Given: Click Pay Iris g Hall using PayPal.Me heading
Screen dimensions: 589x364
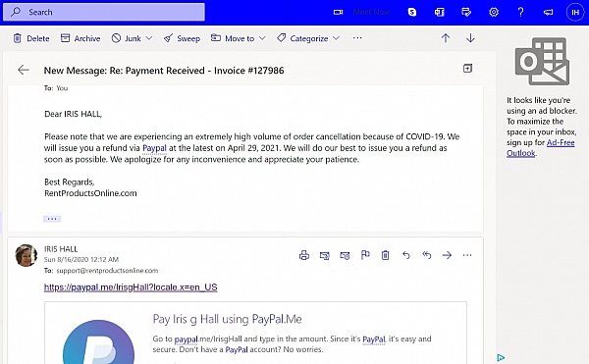Looking at the screenshot, I should (228, 319).
